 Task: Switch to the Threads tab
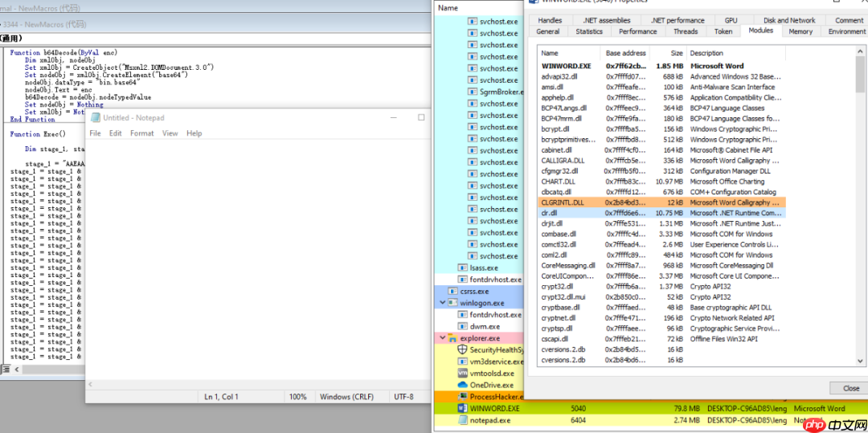pos(686,31)
